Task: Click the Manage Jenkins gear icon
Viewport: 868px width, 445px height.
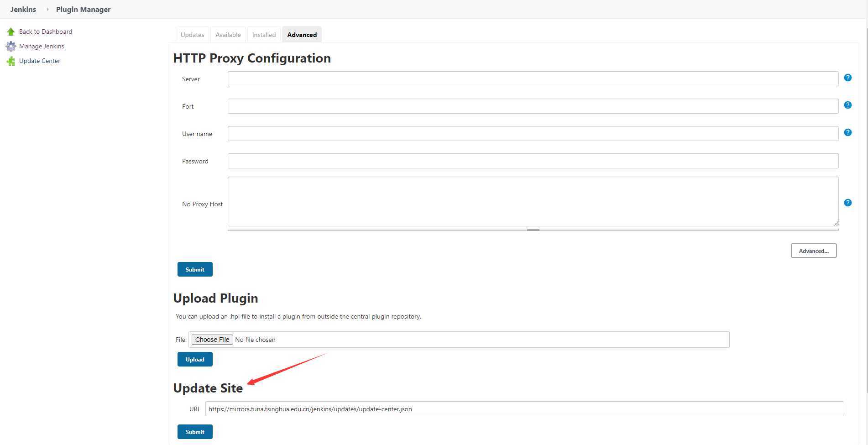Action: click(x=11, y=46)
